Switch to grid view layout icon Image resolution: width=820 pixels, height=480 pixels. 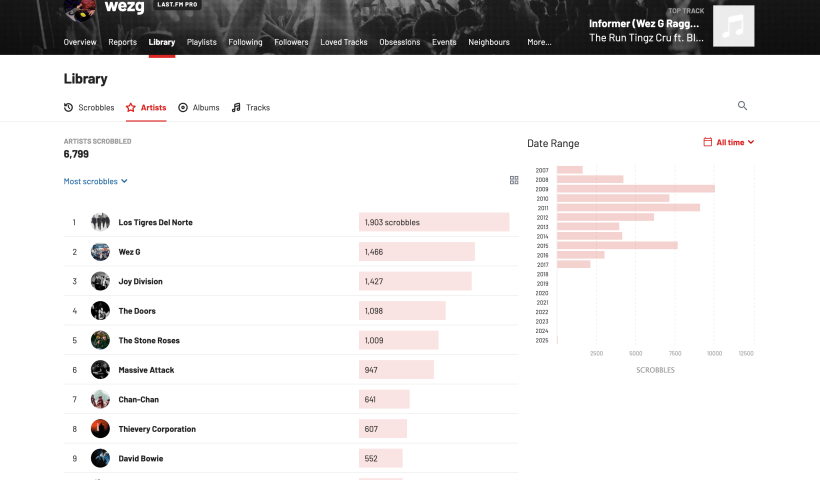[x=514, y=180]
